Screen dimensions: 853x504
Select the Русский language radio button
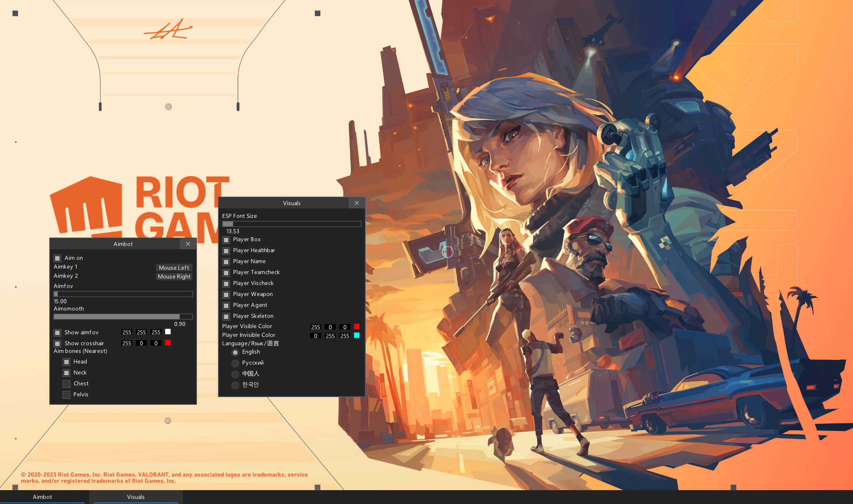coord(235,363)
